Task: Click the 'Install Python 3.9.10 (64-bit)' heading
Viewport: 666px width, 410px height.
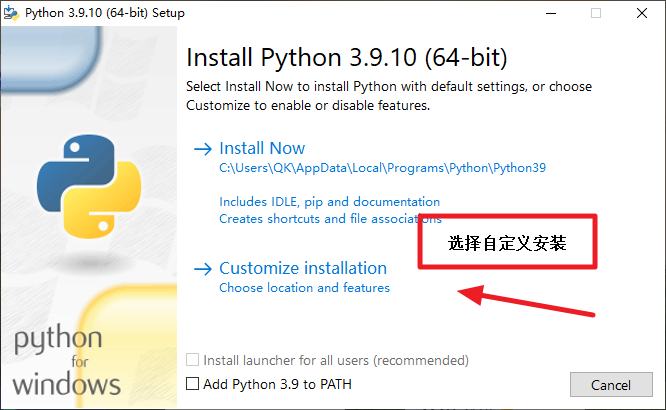Action: coord(347,57)
